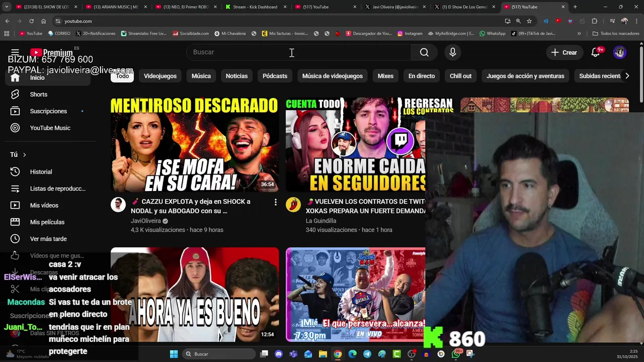Open Ver más tarde in the sidebar
The height and width of the screenshot is (362, 644).
click(48, 239)
